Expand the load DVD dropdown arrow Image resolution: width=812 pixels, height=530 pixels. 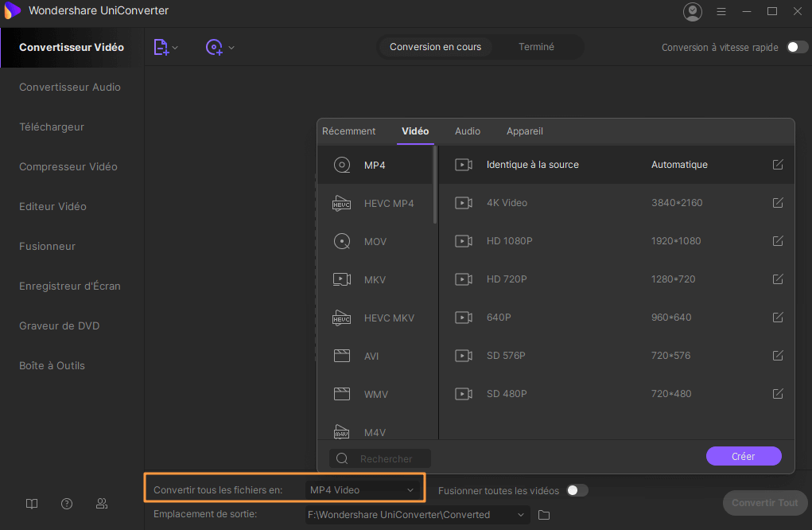click(231, 48)
